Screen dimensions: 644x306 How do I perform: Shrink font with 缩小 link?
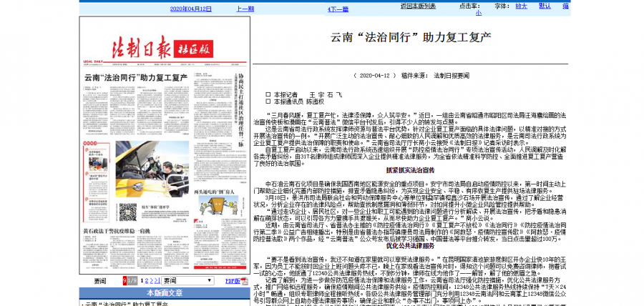[565, 6]
